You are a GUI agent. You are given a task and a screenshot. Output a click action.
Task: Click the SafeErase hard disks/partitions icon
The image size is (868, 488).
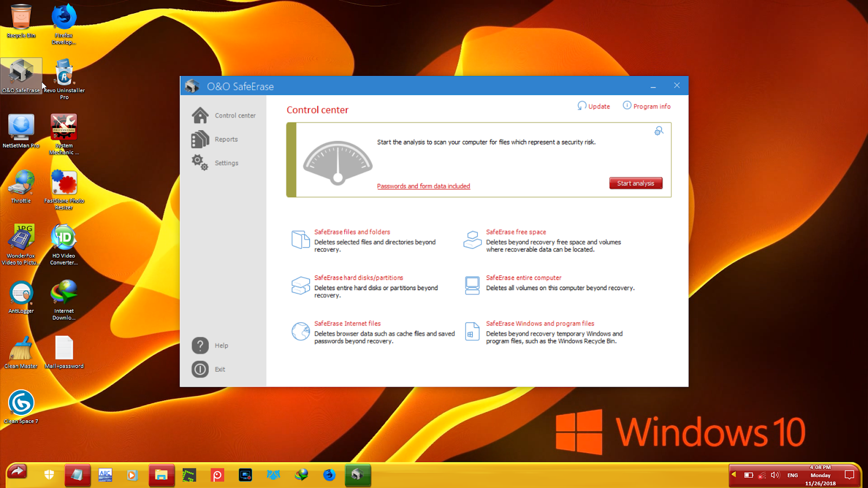point(301,285)
